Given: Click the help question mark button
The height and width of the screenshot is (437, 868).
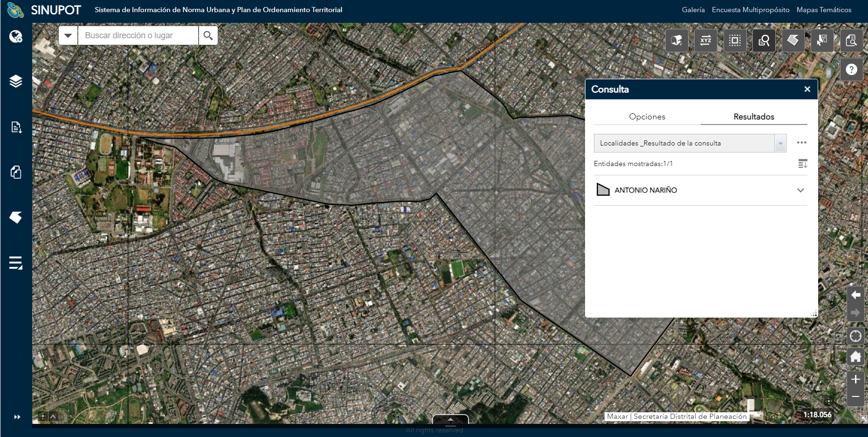Looking at the screenshot, I should pyautogui.click(x=851, y=69).
